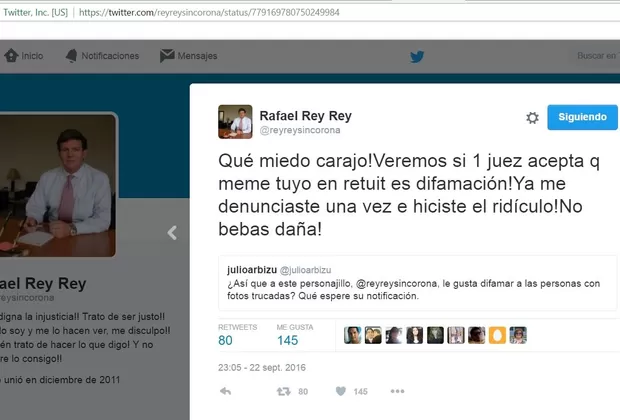
Task: Open the sixth liker avatar
Action: 456,335
